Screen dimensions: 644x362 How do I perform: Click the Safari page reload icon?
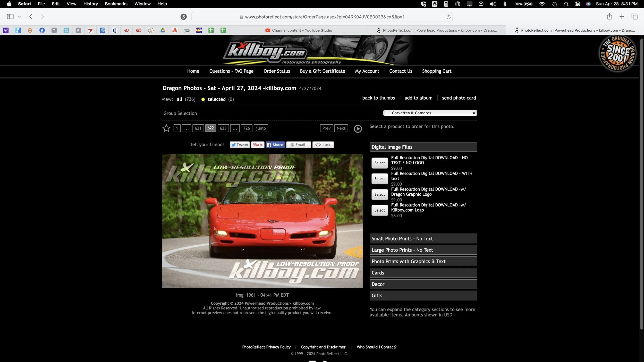click(448, 17)
